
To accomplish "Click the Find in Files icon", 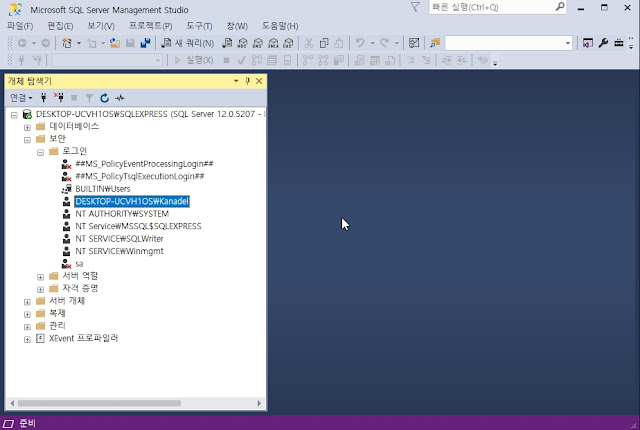I will (435, 43).
